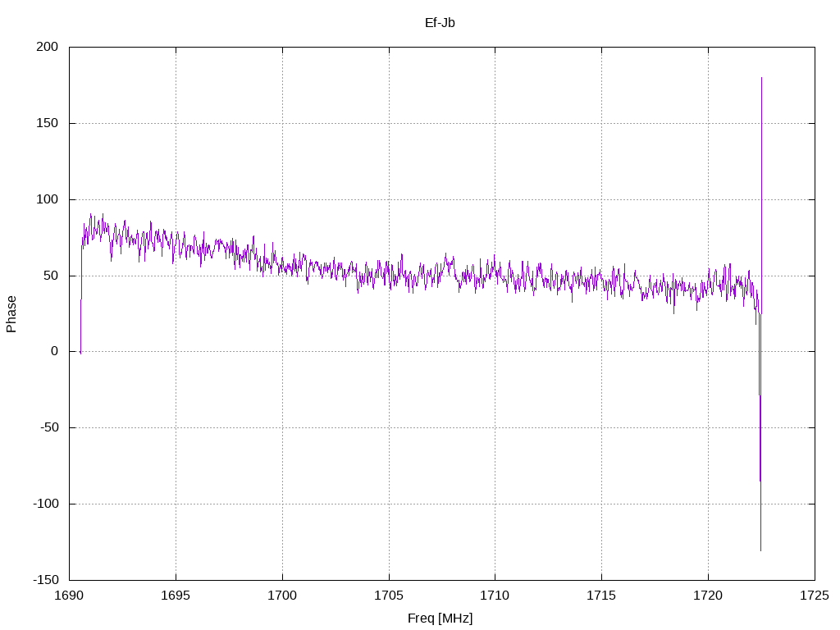The image size is (840, 630).
Task: Select the "Freq [MHz]" x-axis label
Action: [440, 619]
